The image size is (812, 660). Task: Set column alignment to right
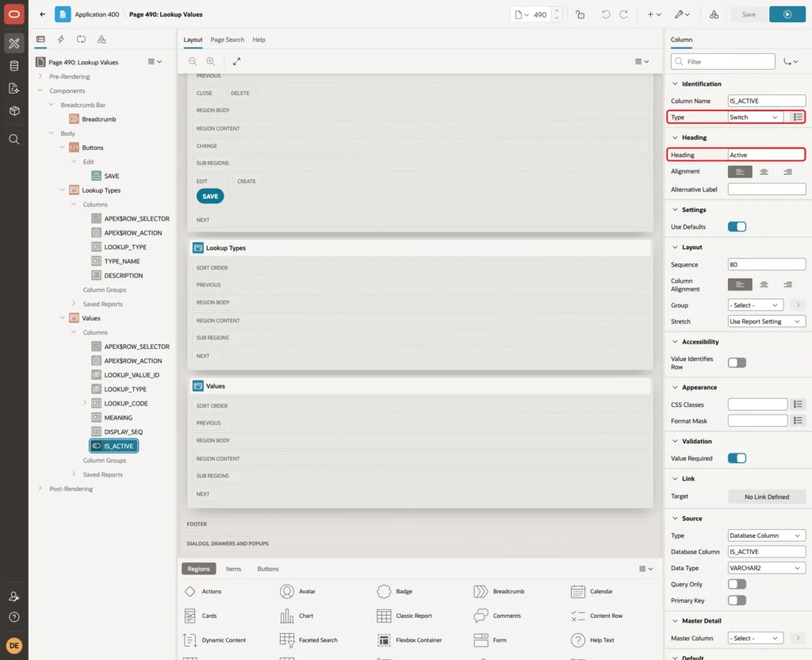point(787,285)
